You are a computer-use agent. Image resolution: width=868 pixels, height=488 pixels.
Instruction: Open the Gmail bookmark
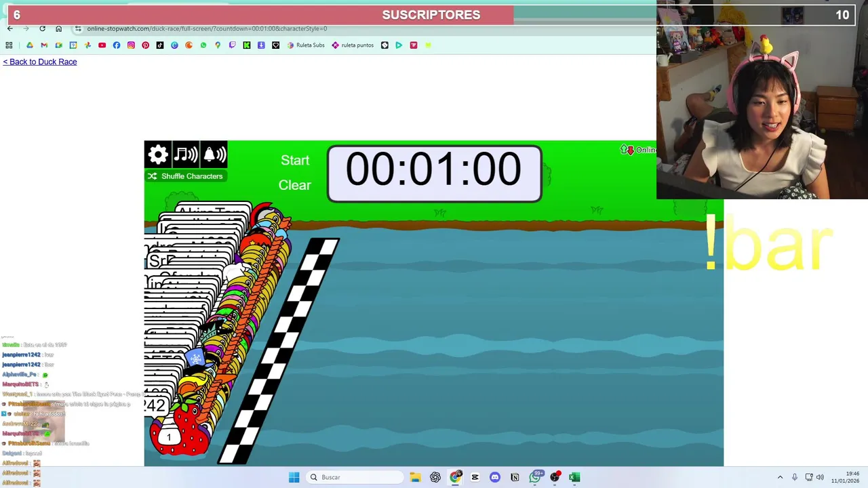pyautogui.click(x=44, y=45)
